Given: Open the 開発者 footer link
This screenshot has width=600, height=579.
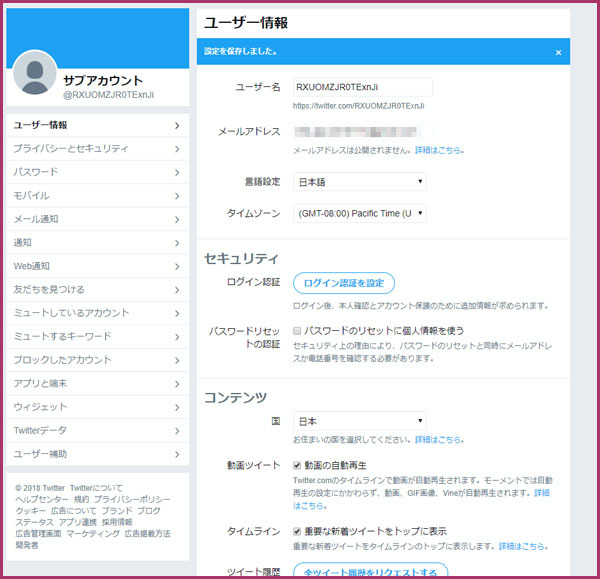Looking at the screenshot, I should [x=27, y=545].
